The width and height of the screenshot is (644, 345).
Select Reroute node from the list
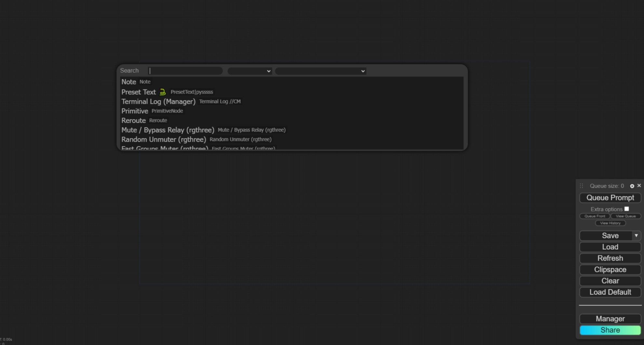[133, 121]
